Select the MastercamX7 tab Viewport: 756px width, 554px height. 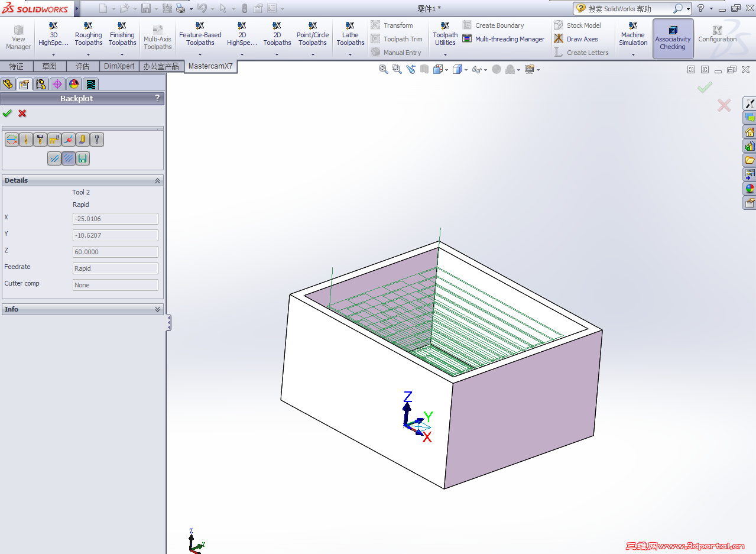(x=210, y=66)
